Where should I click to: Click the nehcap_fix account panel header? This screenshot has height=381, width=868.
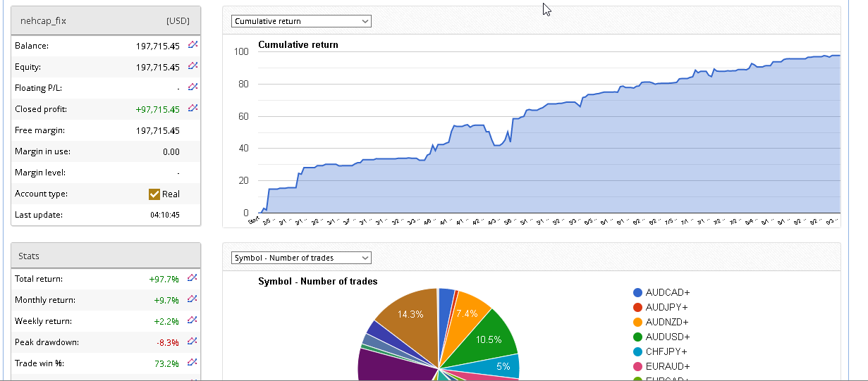pos(106,20)
